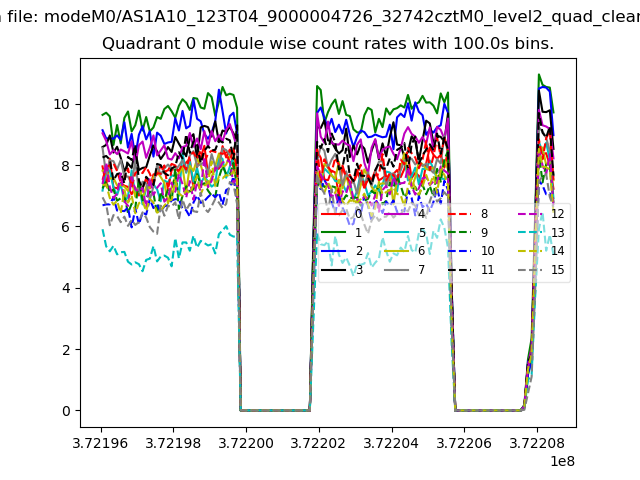This screenshot has width=640, height=480.
Task: Click the red line swatch for module 0
Action: 334,214
